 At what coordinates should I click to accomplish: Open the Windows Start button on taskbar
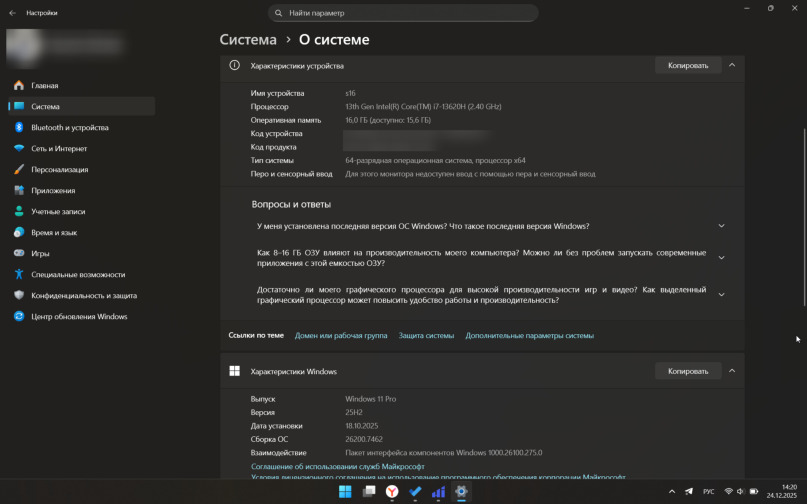tap(345, 492)
